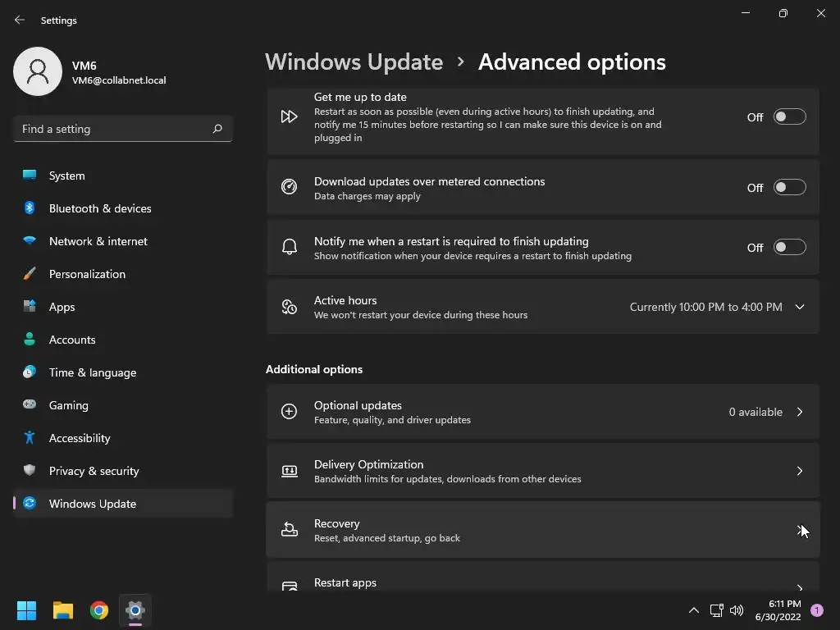
Task: Click the plus circle icon for Optional updates
Action: pyautogui.click(x=290, y=412)
